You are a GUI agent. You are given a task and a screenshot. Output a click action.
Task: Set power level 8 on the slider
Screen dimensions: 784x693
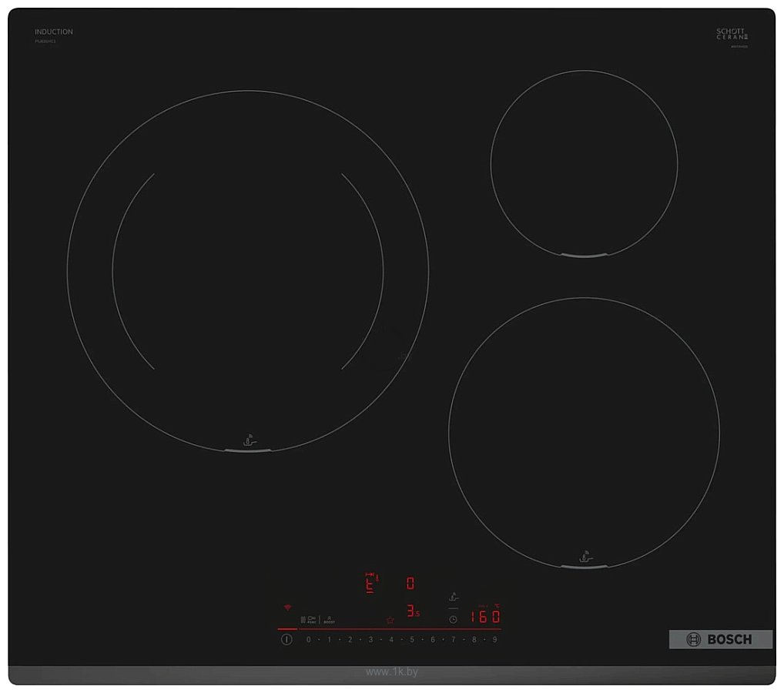pyautogui.click(x=474, y=640)
